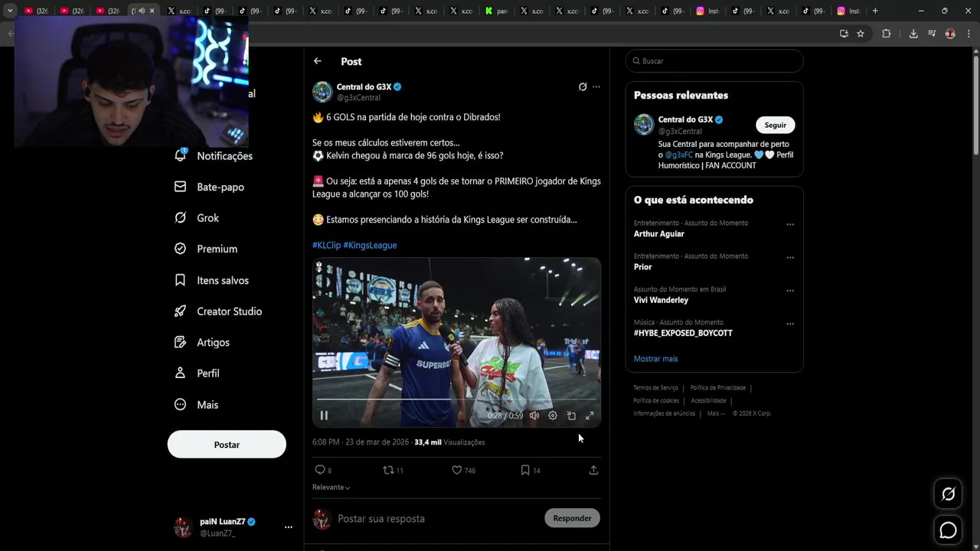The width and height of the screenshot is (980, 551).
Task: Open Creator Studio in the sidebar
Action: click(x=218, y=311)
